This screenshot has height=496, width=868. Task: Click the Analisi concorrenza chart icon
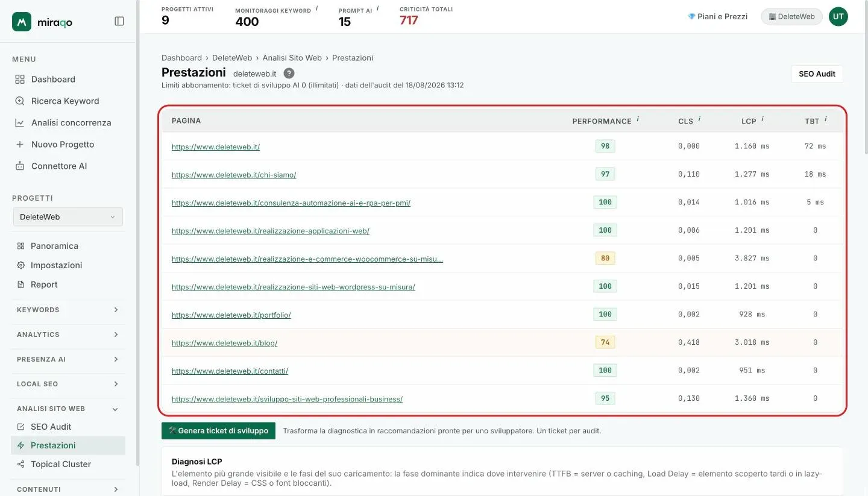click(20, 123)
